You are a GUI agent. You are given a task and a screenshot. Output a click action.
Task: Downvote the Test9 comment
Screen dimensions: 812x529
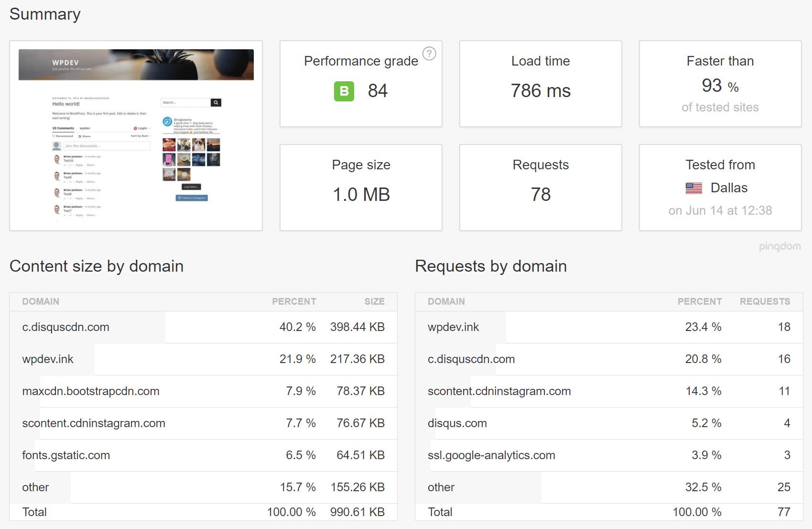tap(70, 182)
